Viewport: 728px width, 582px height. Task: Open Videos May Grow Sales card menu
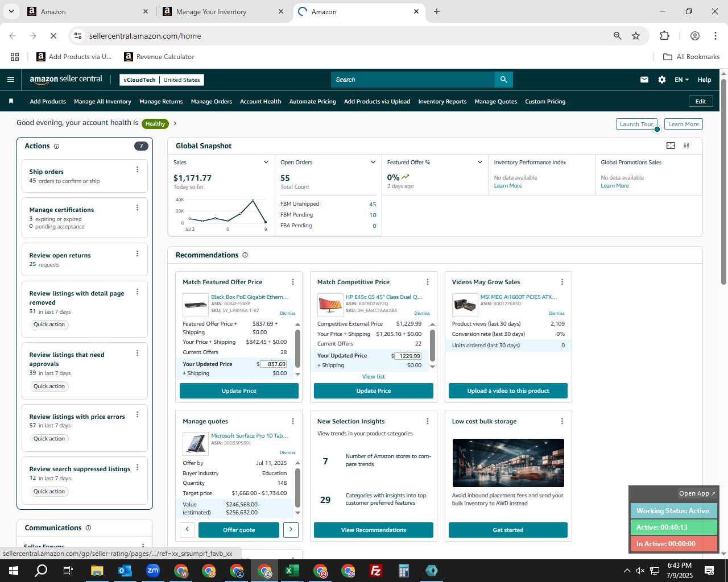562,282
